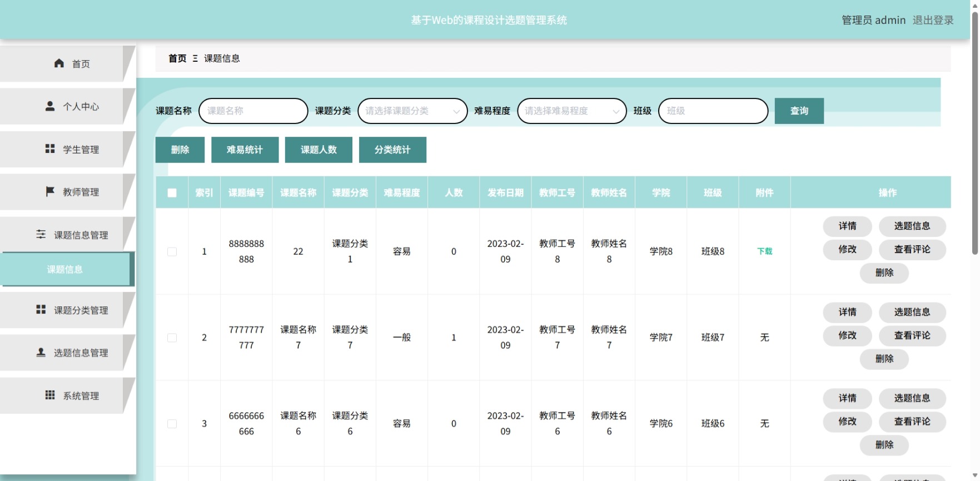The image size is (980, 481).
Task: Open 首页 in the sidebar menu
Action: (68, 63)
